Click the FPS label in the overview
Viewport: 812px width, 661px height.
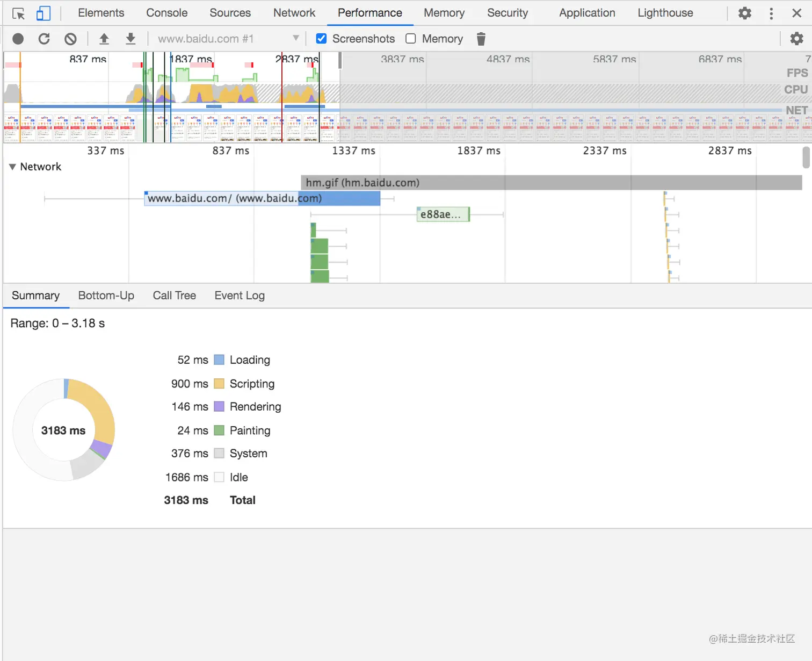click(x=797, y=73)
